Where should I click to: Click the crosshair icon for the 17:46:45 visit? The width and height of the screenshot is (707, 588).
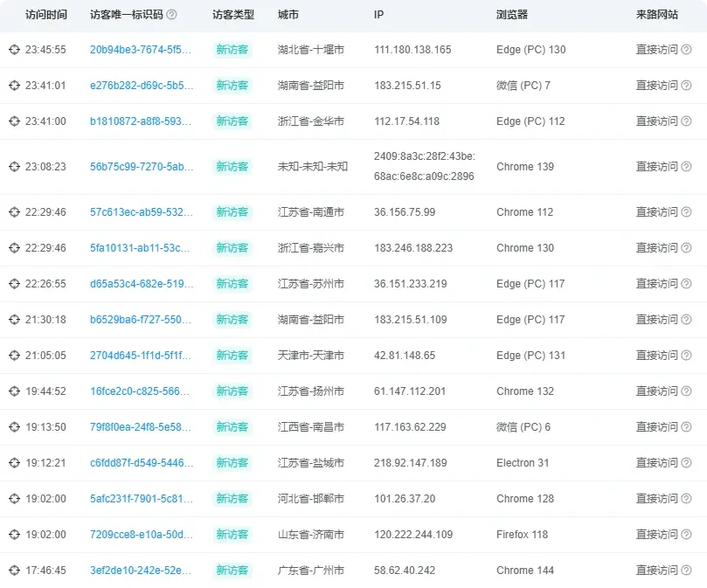pos(14,571)
